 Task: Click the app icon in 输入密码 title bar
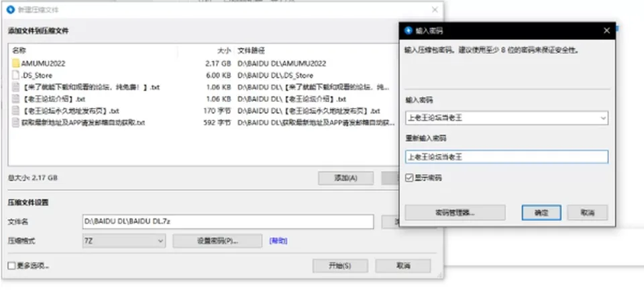pyautogui.click(x=409, y=31)
